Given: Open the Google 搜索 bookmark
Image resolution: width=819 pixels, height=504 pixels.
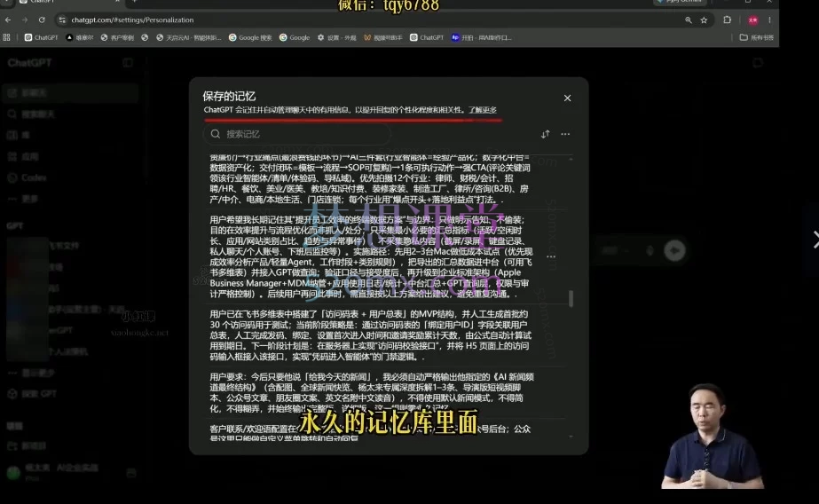Looking at the screenshot, I should [250, 37].
